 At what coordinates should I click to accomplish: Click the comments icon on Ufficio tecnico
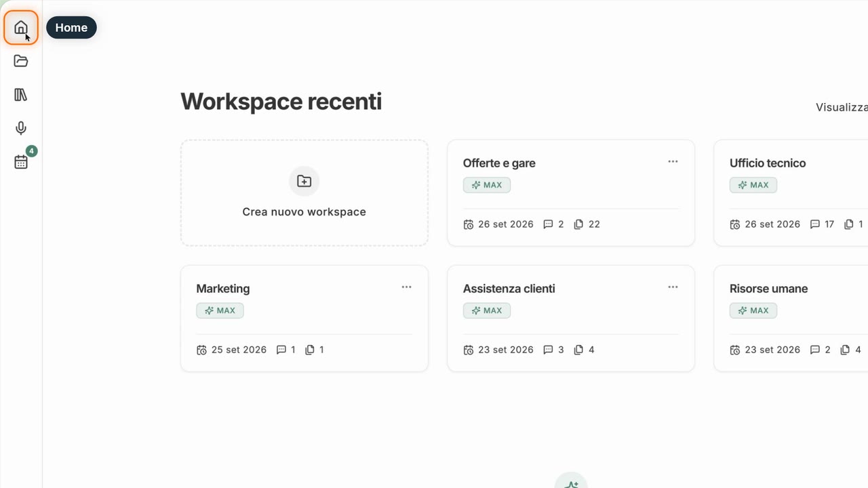tap(815, 224)
